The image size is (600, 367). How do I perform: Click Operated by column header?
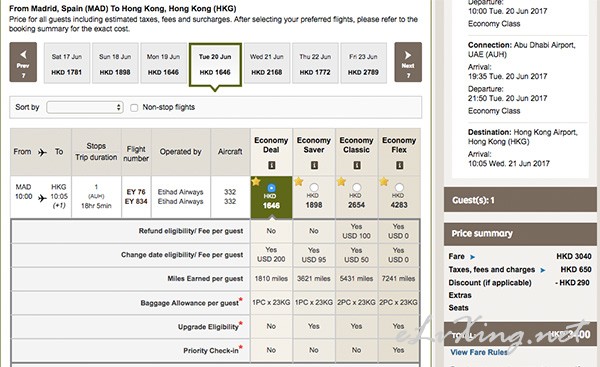[x=181, y=152]
